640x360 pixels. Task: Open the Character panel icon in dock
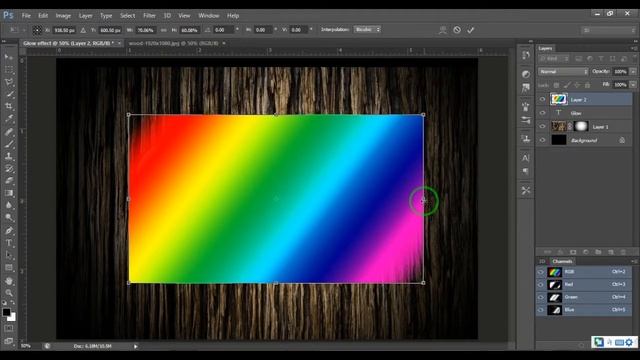(x=526, y=158)
